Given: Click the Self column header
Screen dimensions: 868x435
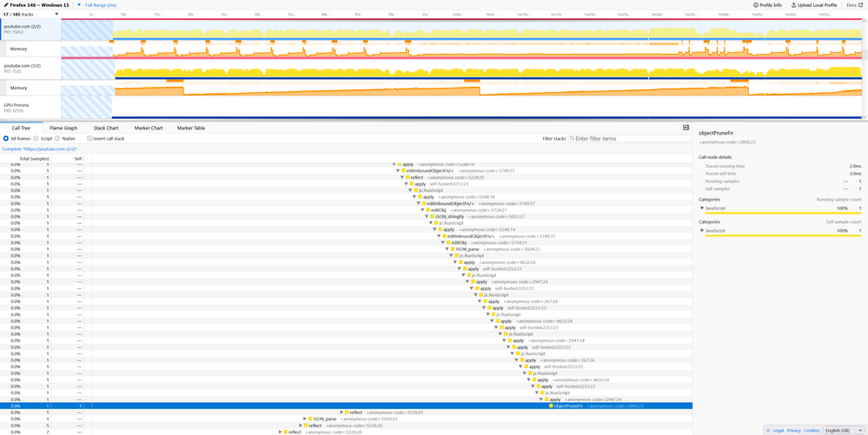Looking at the screenshot, I should pyautogui.click(x=78, y=158).
